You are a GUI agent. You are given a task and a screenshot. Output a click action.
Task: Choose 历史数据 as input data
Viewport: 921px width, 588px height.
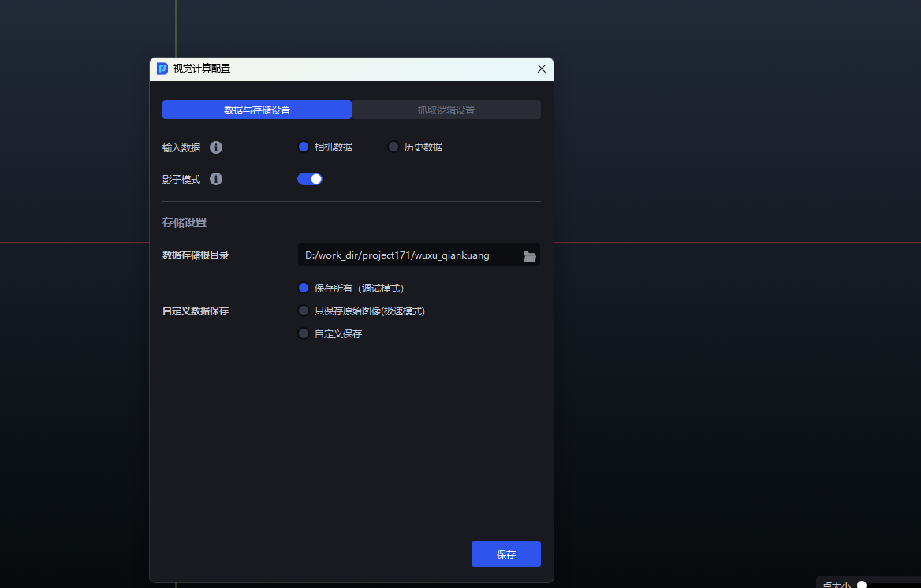coord(393,147)
